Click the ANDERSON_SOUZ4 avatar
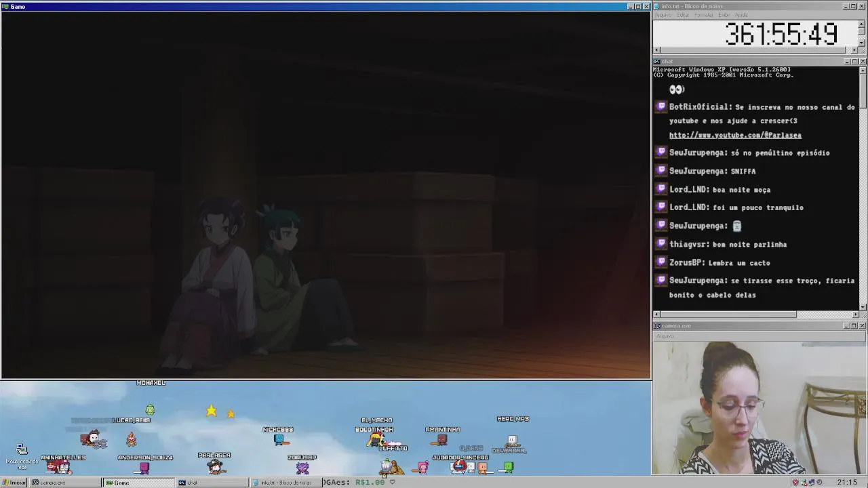This screenshot has height=488, width=868. (x=144, y=468)
